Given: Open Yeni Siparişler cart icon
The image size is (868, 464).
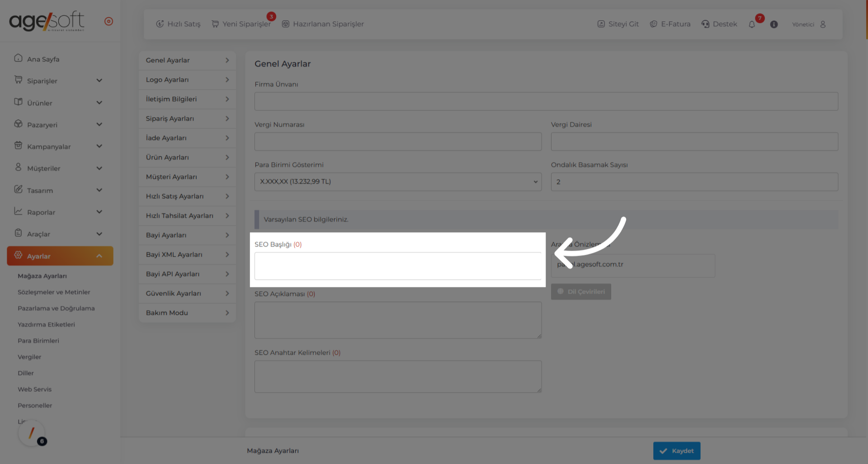Looking at the screenshot, I should click(215, 24).
